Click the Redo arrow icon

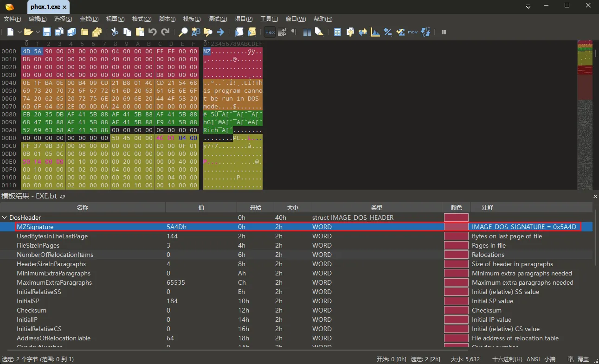pos(165,32)
